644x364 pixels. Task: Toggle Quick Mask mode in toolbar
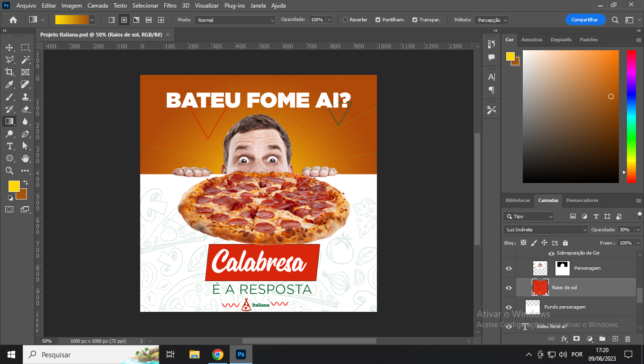(9, 209)
